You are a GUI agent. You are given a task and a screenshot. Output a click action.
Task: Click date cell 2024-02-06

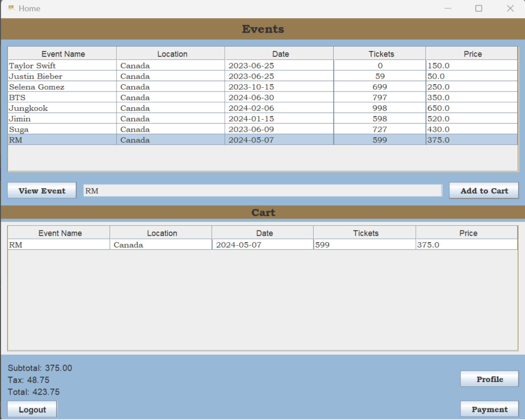coord(279,108)
